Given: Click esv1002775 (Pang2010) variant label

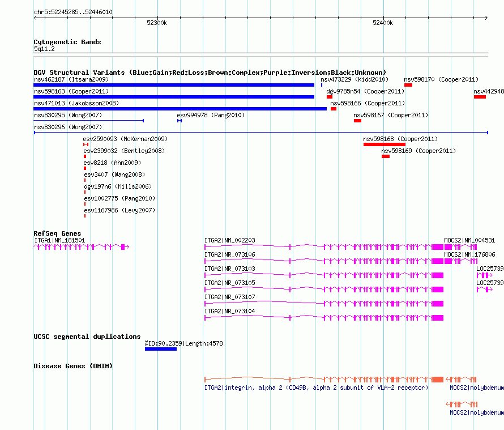Looking at the screenshot, I should pyautogui.click(x=119, y=198).
